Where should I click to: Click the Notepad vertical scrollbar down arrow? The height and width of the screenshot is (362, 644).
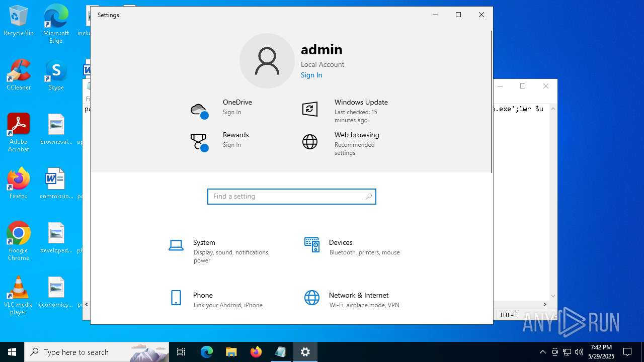point(553,296)
